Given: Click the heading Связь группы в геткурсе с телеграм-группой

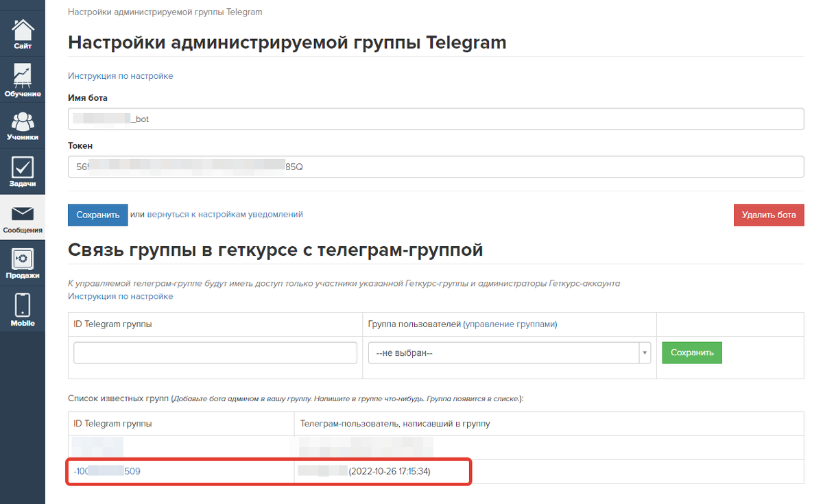Looking at the screenshot, I should [276, 250].
